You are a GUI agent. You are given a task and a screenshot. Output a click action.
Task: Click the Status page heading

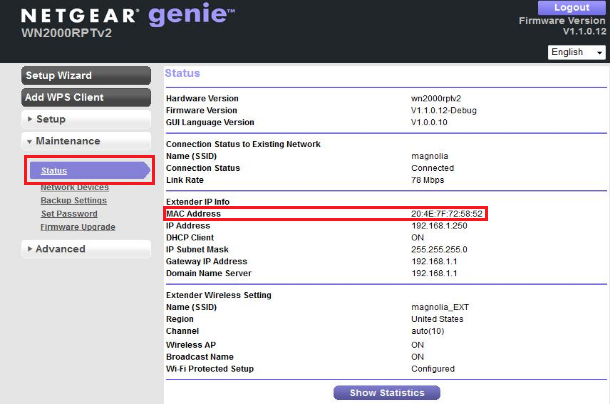click(182, 73)
